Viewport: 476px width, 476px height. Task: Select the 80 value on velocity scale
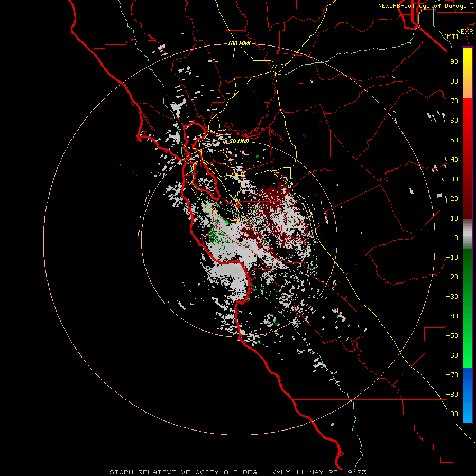coord(454,81)
